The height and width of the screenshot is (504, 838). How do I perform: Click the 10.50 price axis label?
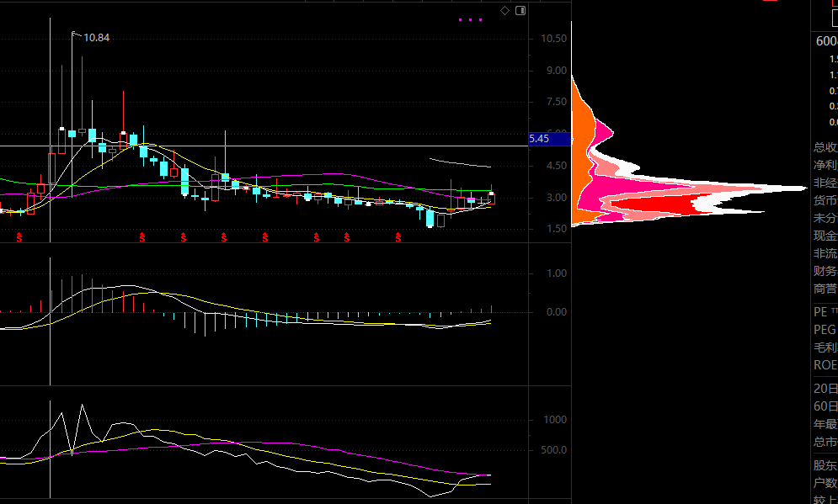(x=553, y=39)
